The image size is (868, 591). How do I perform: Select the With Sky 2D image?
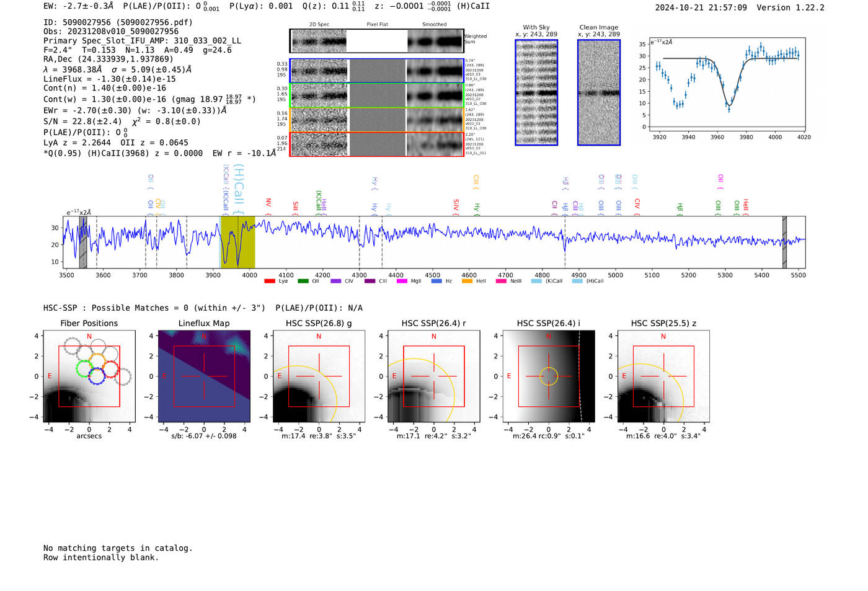point(536,92)
